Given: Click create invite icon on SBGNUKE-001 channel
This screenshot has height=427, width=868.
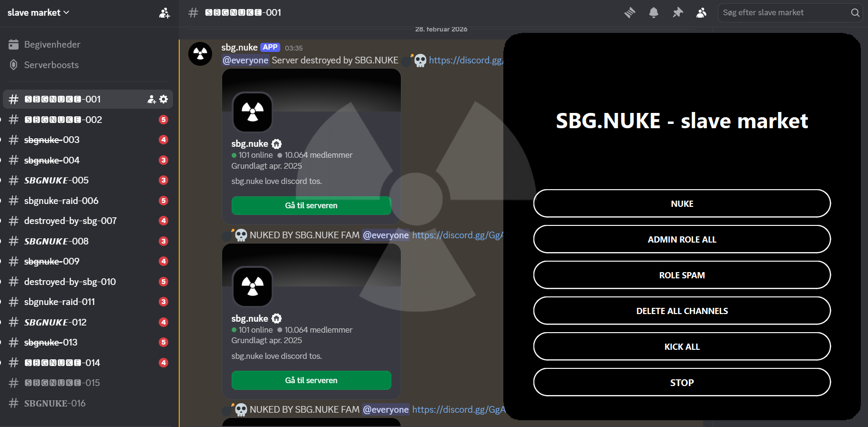Looking at the screenshot, I should click(152, 99).
